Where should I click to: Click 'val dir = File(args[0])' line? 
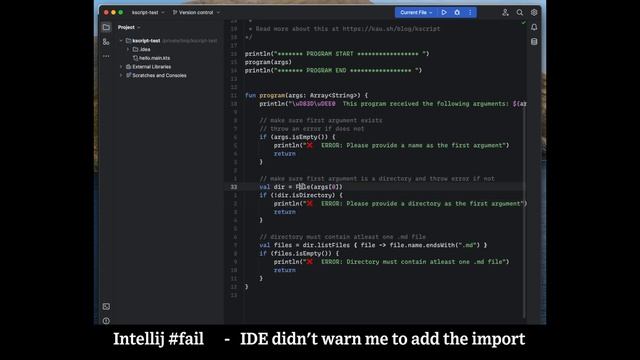pos(301,187)
